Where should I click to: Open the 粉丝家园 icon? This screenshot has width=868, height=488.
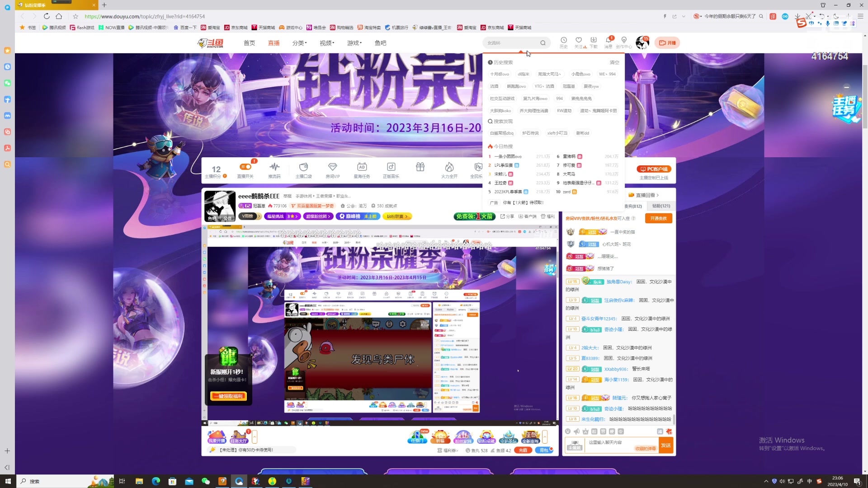(x=463, y=436)
